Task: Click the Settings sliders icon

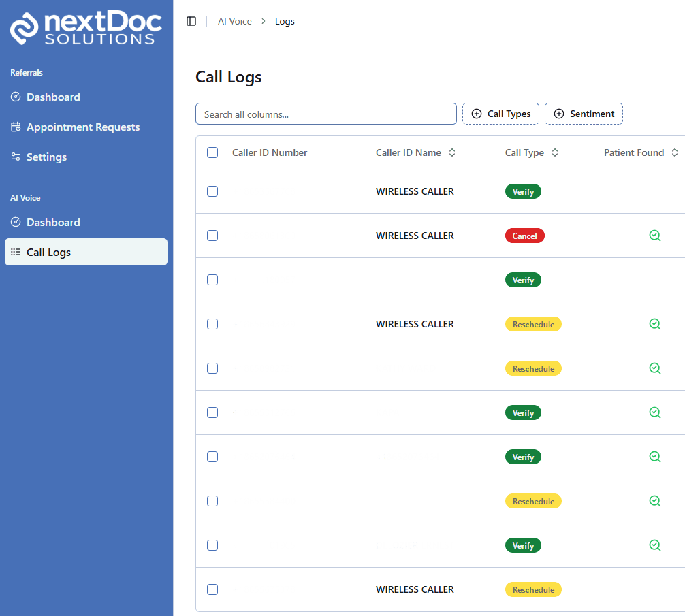Action: tap(16, 157)
